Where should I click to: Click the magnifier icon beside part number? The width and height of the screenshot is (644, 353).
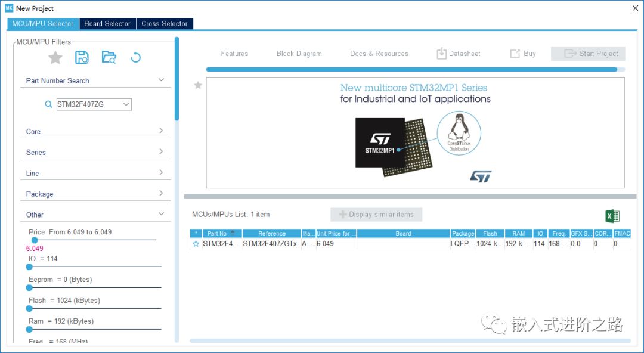(x=48, y=104)
